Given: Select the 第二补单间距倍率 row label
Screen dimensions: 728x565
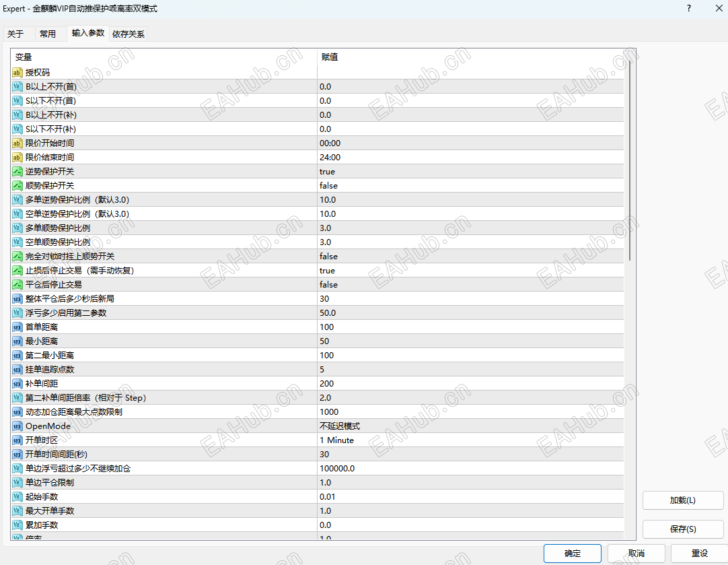Looking at the screenshot, I should pos(85,398).
